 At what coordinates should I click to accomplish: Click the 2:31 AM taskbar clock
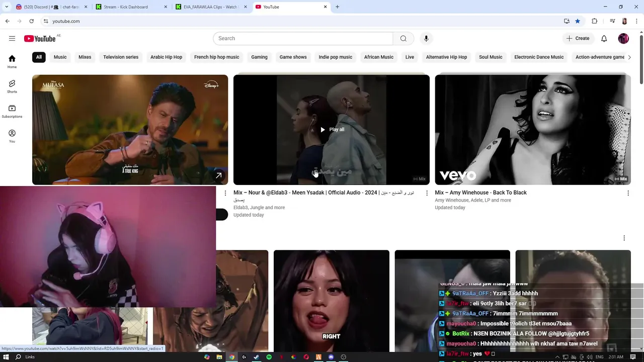tap(616, 357)
